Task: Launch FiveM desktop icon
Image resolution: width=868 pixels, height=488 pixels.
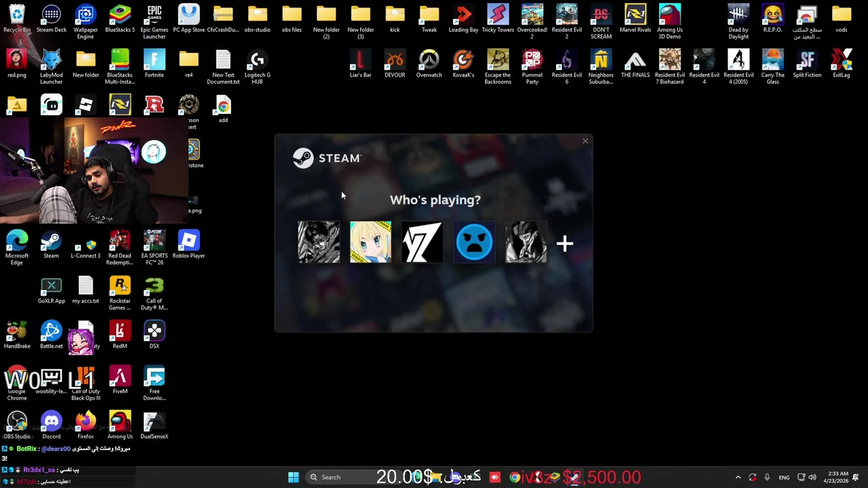Action: [x=120, y=380]
